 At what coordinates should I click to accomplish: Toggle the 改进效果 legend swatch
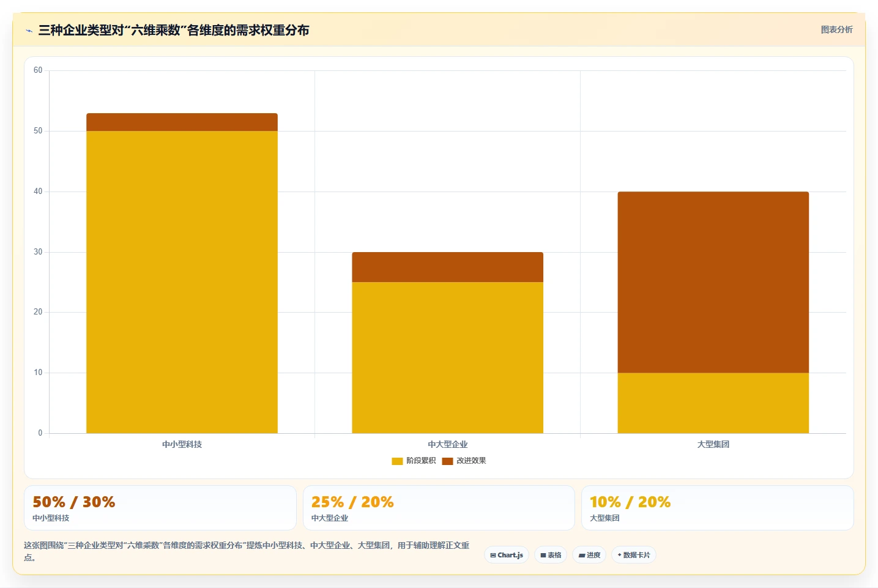[447, 461]
